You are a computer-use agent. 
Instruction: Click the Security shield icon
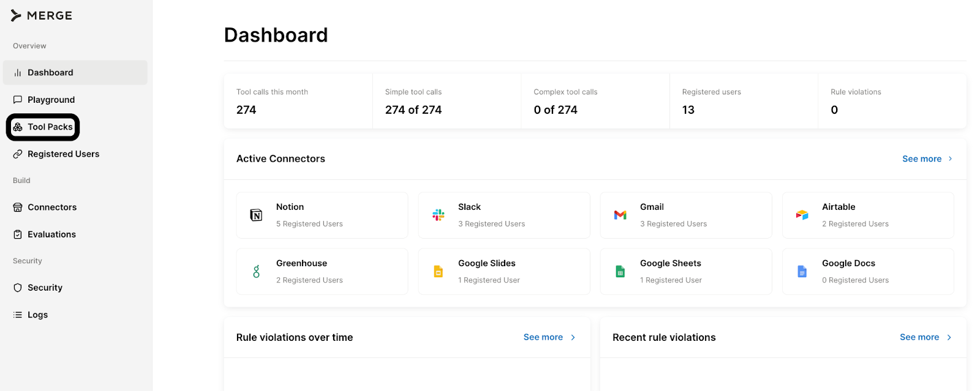pos(18,288)
